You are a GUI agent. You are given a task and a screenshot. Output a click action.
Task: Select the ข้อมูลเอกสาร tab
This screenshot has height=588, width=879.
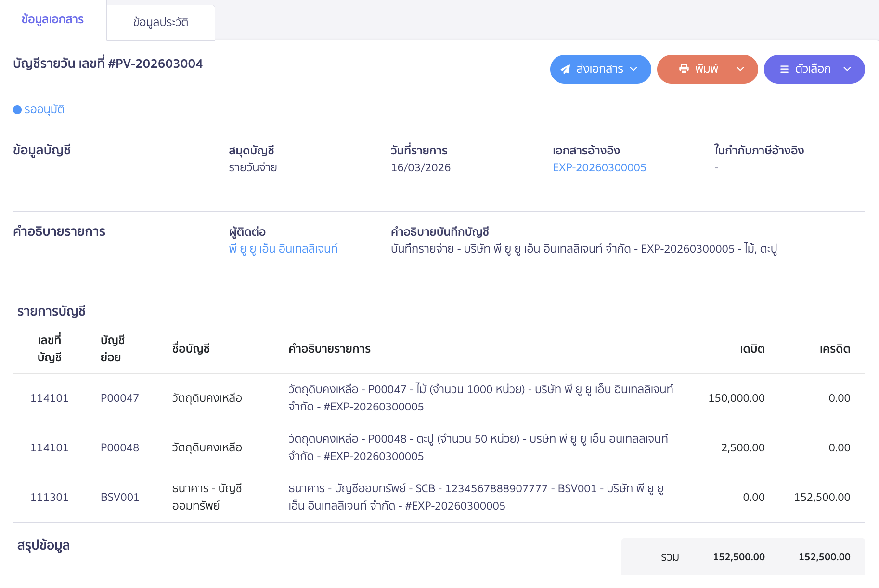point(52,19)
